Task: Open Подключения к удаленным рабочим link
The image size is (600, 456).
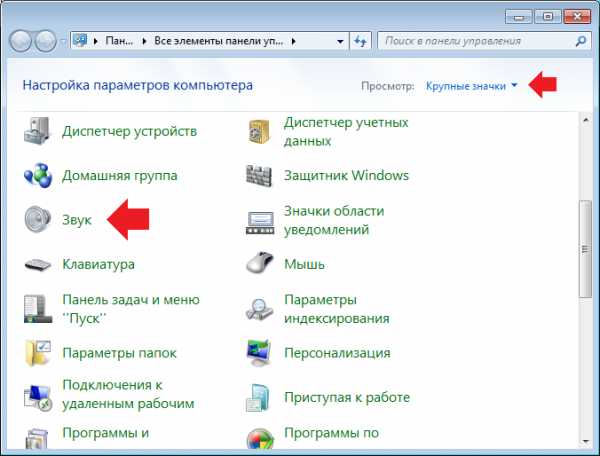Action: pyautogui.click(x=128, y=394)
